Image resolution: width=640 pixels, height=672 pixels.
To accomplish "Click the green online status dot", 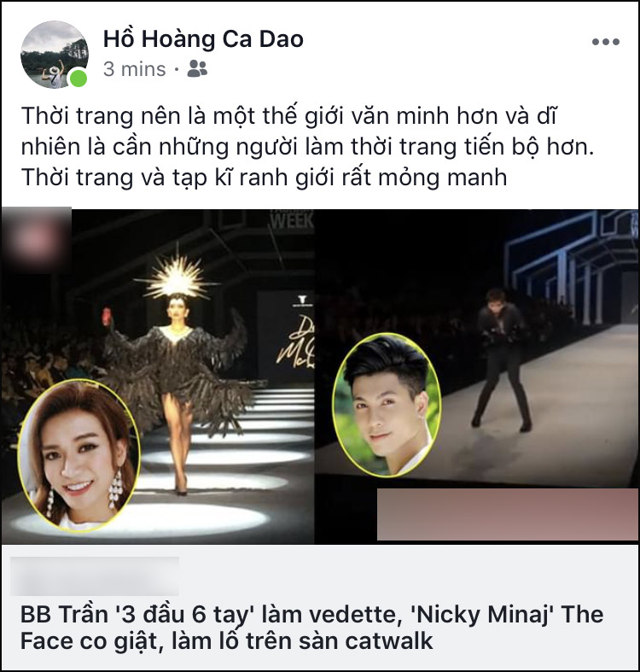I will pyautogui.click(x=79, y=79).
